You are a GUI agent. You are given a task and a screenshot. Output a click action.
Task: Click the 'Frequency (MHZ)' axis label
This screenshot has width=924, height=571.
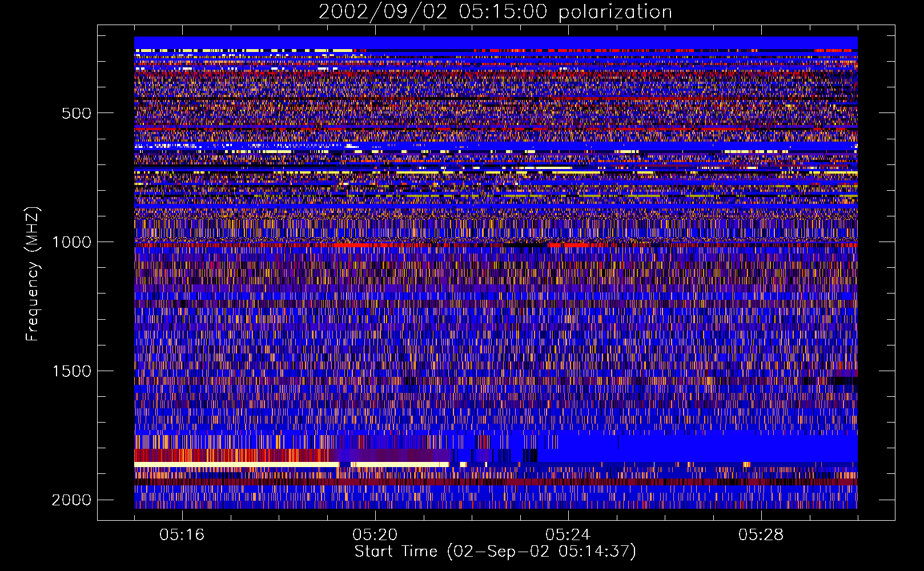(x=33, y=274)
